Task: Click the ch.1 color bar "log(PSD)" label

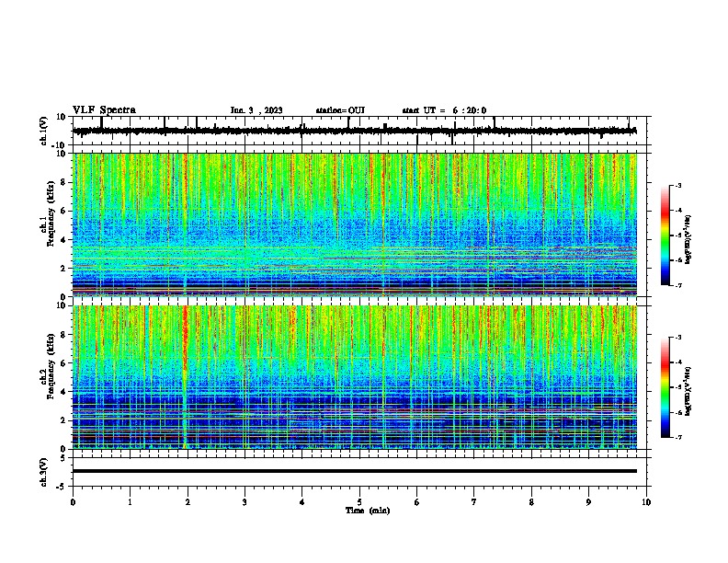Action: pyautogui.click(x=688, y=239)
